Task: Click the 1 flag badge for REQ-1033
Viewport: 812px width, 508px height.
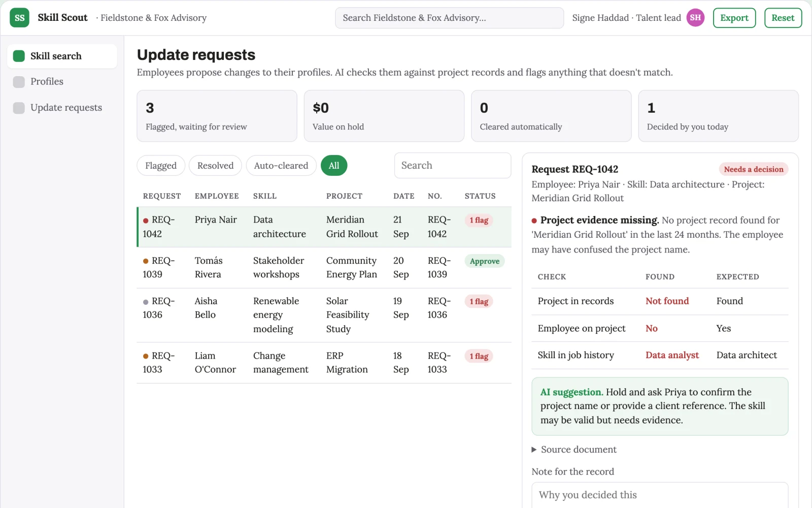Action: 479,357
